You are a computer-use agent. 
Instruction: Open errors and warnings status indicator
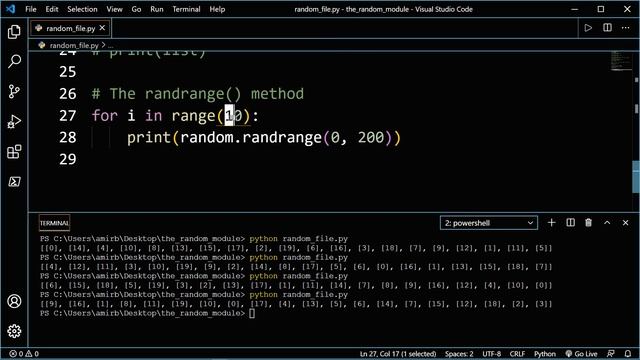[x=24, y=354]
